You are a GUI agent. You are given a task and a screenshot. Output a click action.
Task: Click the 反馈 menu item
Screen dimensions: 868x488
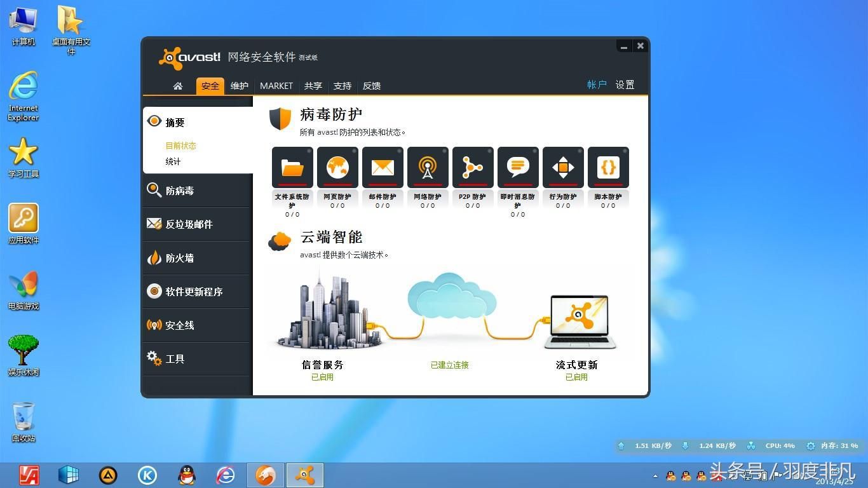coord(372,86)
